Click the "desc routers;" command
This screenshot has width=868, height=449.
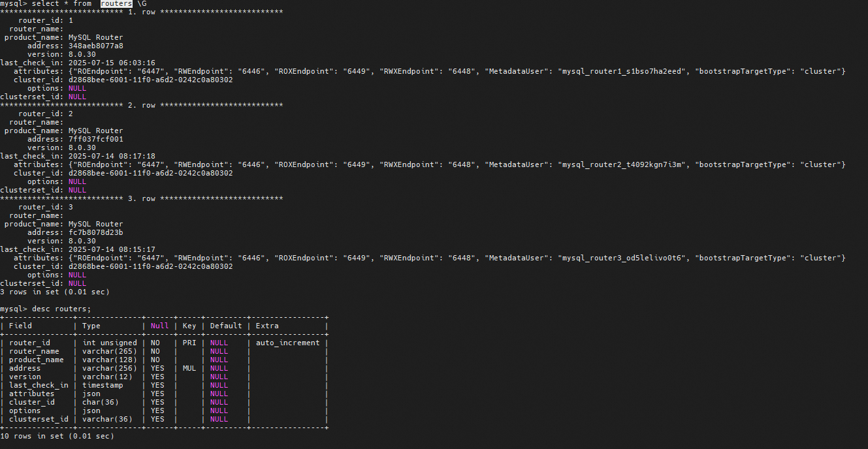click(61, 309)
